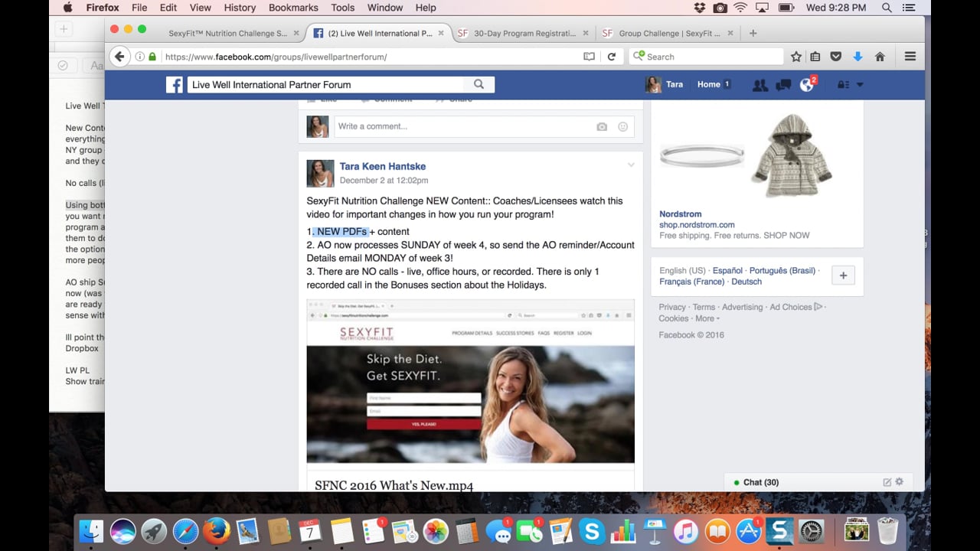Open the bookmarks list icon in toolbar
The image size is (980, 551).
[815, 57]
